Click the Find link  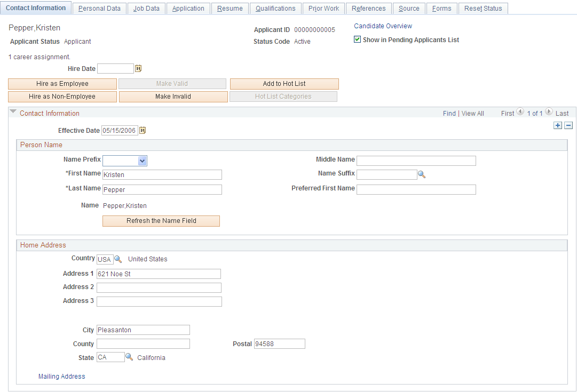point(449,114)
